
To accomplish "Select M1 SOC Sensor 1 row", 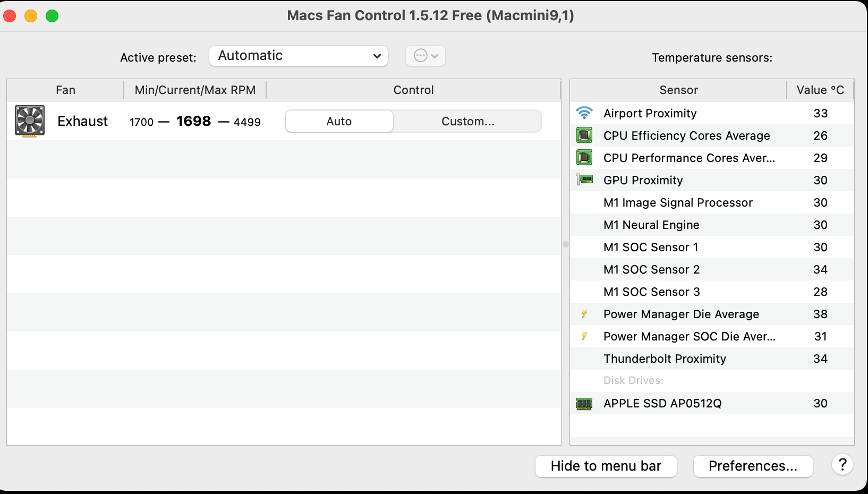I will [x=712, y=247].
